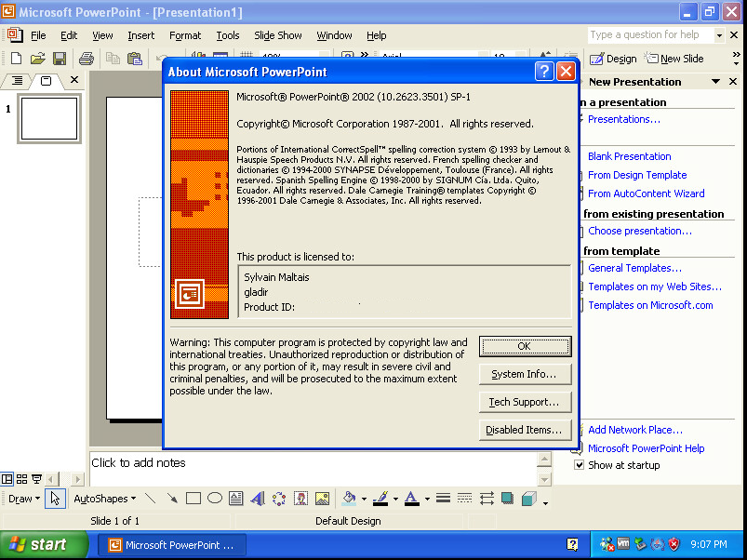747x560 pixels.
Task: Apply Line Color brush swatch
Action: click(380, 499)
